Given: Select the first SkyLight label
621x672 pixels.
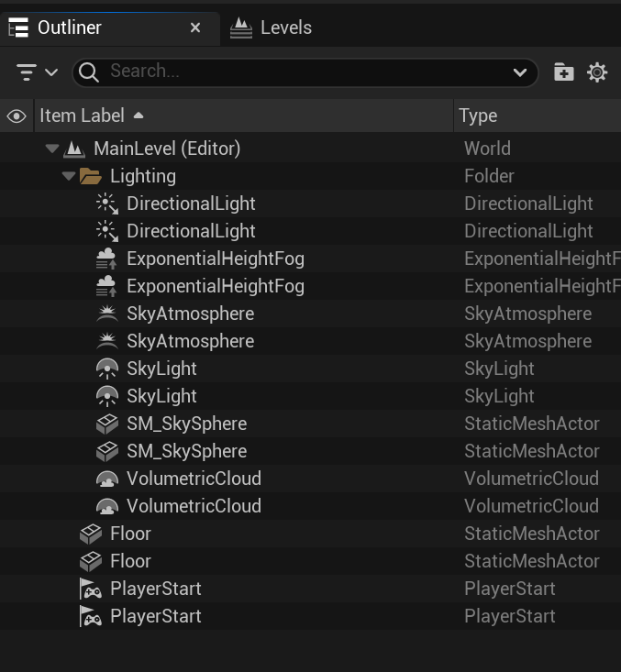Looking at the screenshot, I should [161, 369].
